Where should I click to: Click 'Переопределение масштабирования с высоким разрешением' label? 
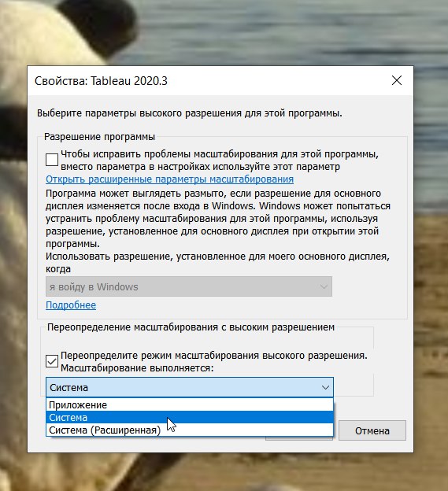tap(191, 327)
